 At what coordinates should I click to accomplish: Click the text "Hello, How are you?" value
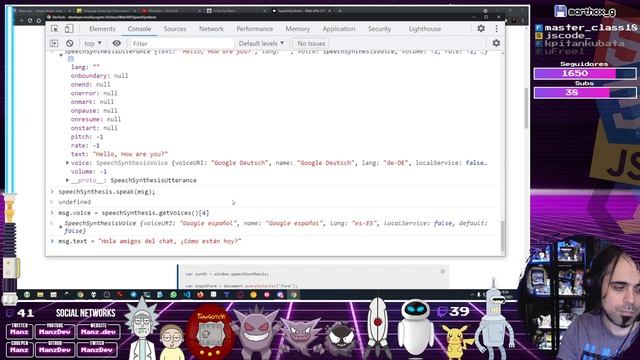130,154
